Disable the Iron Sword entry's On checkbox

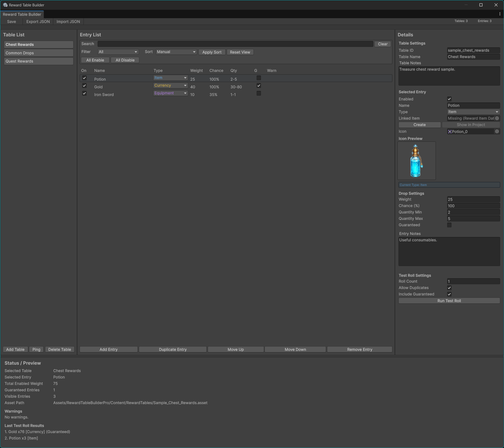click(x=84, y=93)
